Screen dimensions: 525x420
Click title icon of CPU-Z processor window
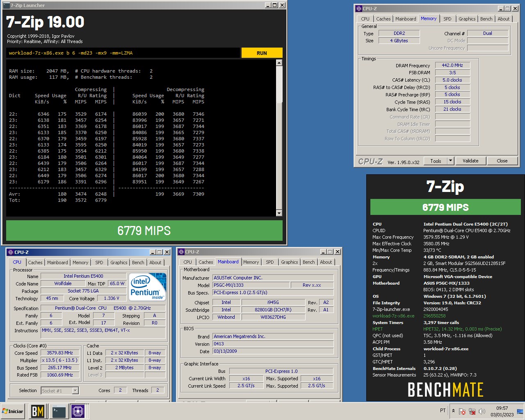10,252
